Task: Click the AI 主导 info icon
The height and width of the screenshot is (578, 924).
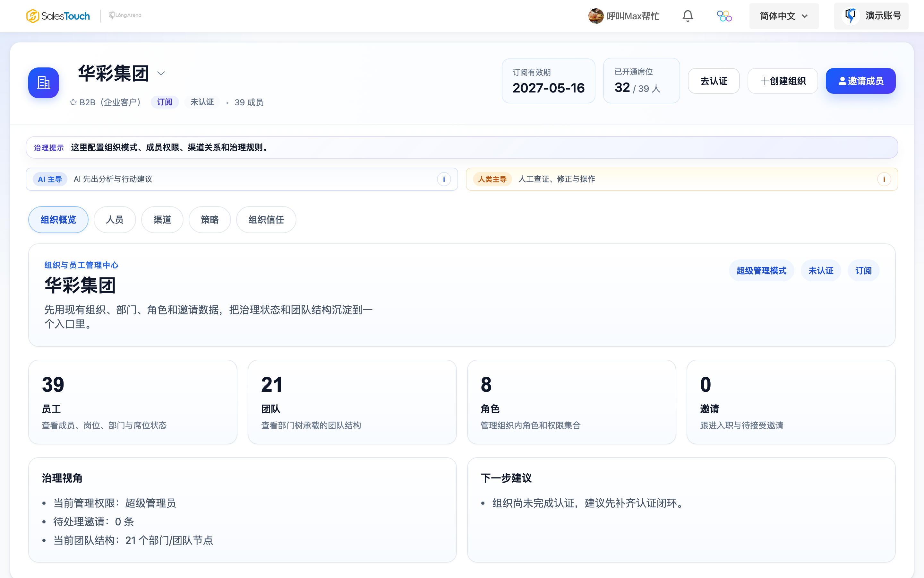Action: (x=444, y=179)
